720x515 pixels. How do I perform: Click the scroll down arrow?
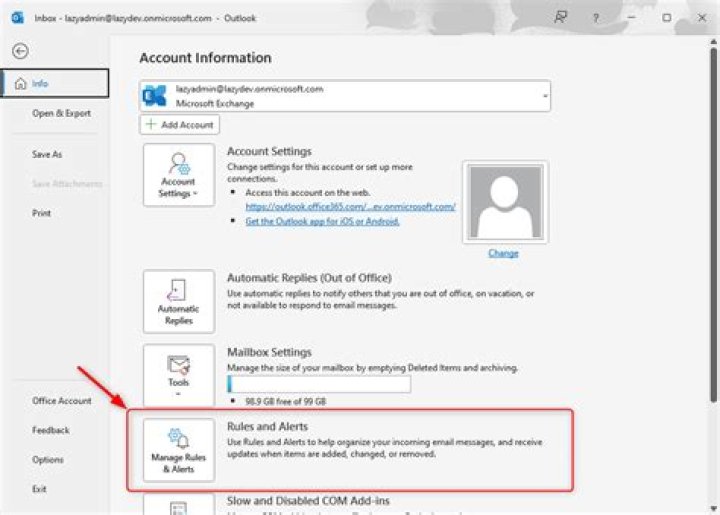tap(713, 508)
